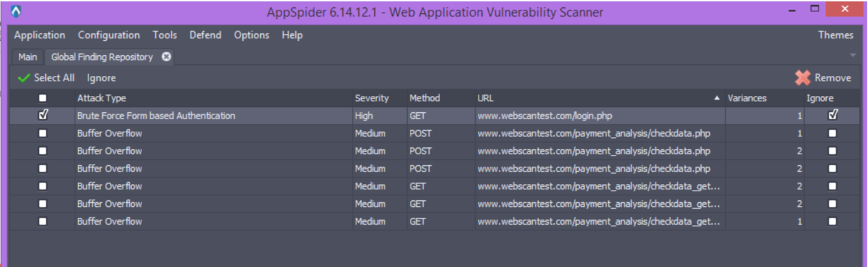The width and height of the screenshot is (868, 267).
Task: Sort by the Ignore column header
Action: 832,98
